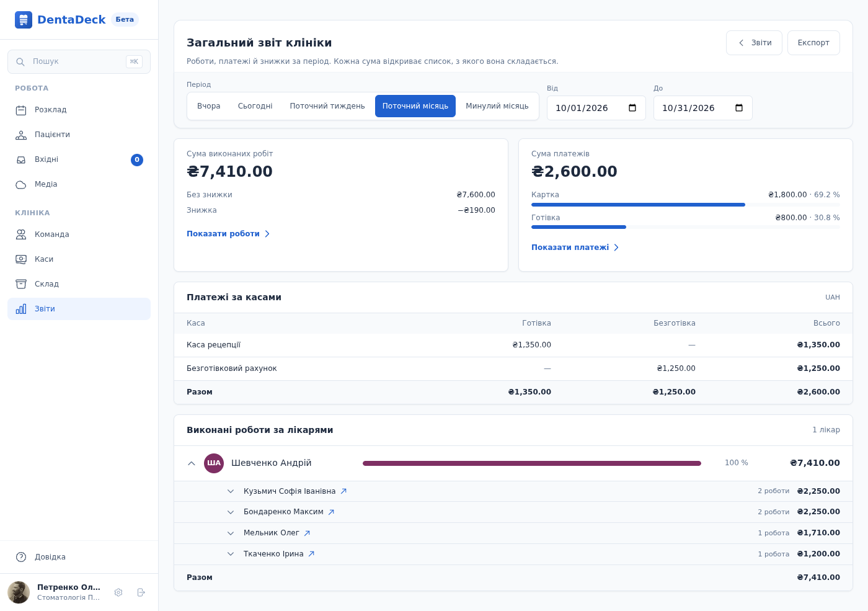Go back using the Звіти button
The image size is (868, 611).
(x=754, y=43)
